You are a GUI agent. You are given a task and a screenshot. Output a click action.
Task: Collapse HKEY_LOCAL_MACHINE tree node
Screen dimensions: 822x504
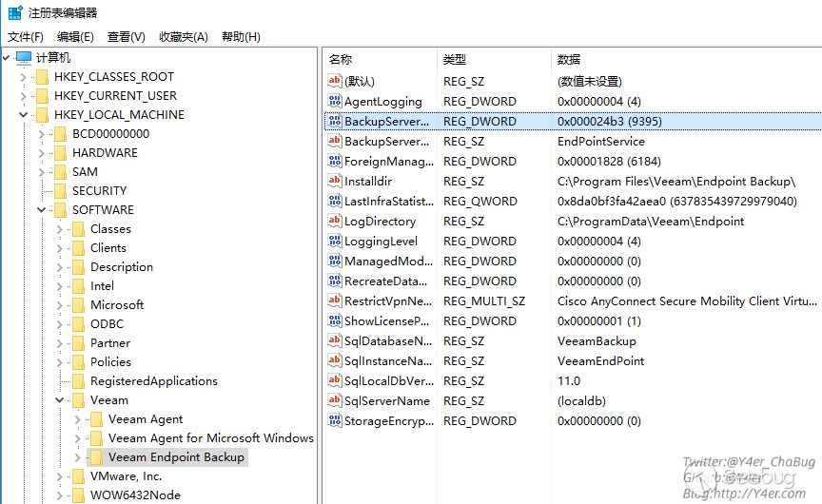(x=23, y=115)
